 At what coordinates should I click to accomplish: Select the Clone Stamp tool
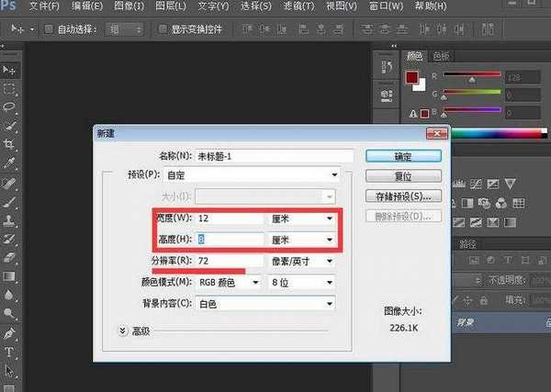[x=9, y=220]
